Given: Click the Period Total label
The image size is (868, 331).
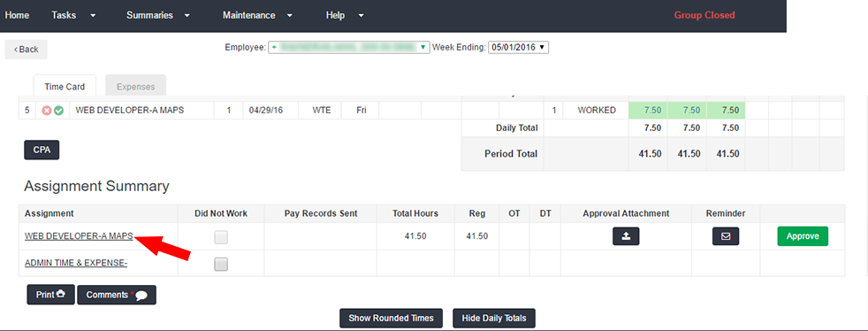Looking at the screenshot, I should 511,154.
